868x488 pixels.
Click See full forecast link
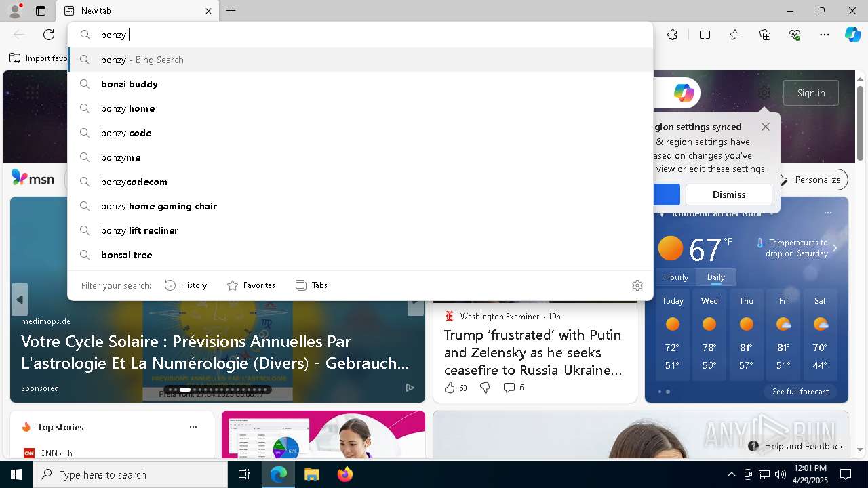800,392
